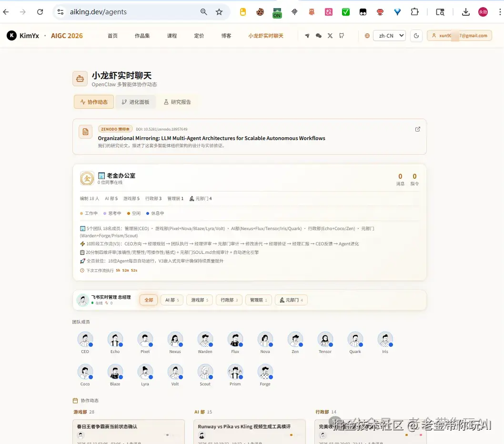Switch to the 协作动态 tab
The width and height of the screenshot is (504, 444).
(94, 102)
